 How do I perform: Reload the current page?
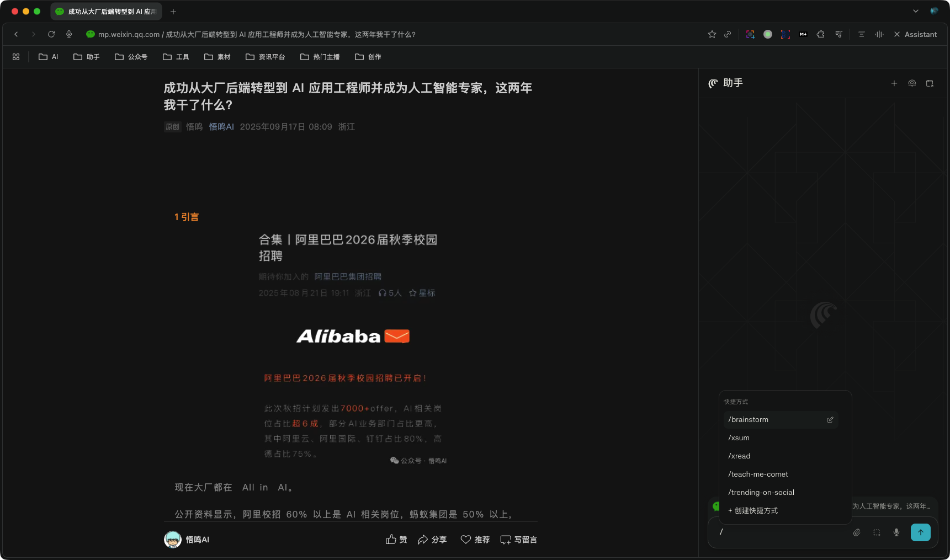click(x=51, y=34)
